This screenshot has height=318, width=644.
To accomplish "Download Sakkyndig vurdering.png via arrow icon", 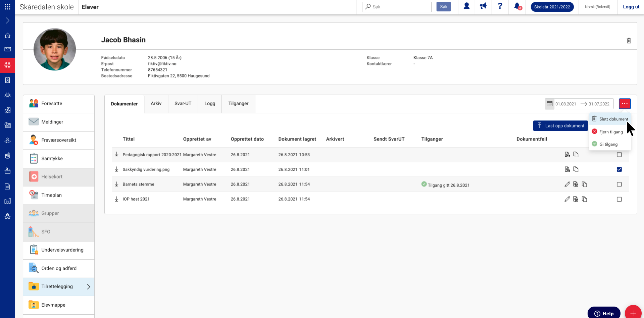I will 116,169.
